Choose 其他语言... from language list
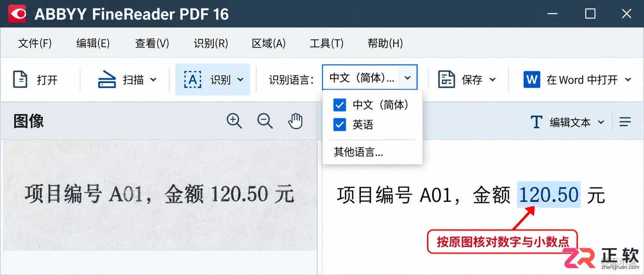 click(359, 152)
